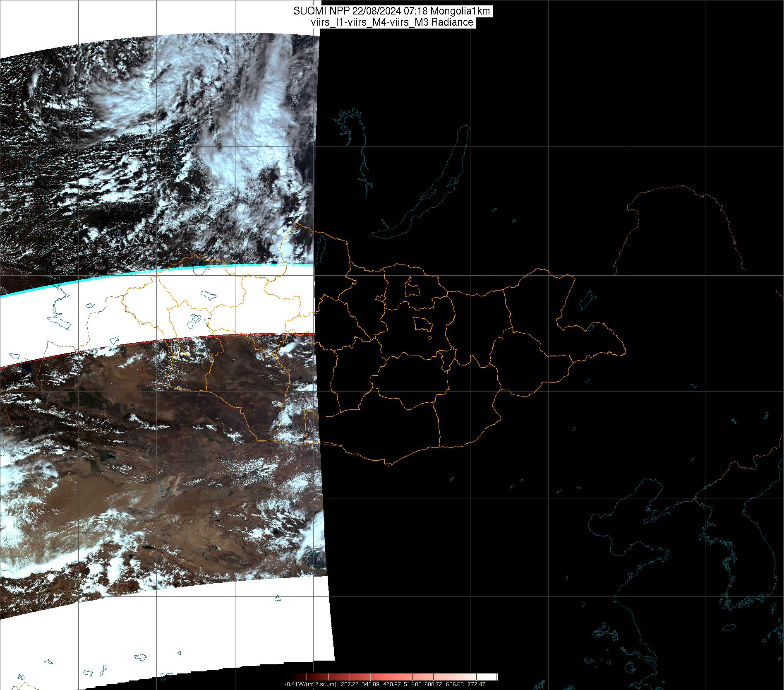Click the 257.22 label on colorbar
This screenshot has height=690, width=784.
click(x=348, y=684)
